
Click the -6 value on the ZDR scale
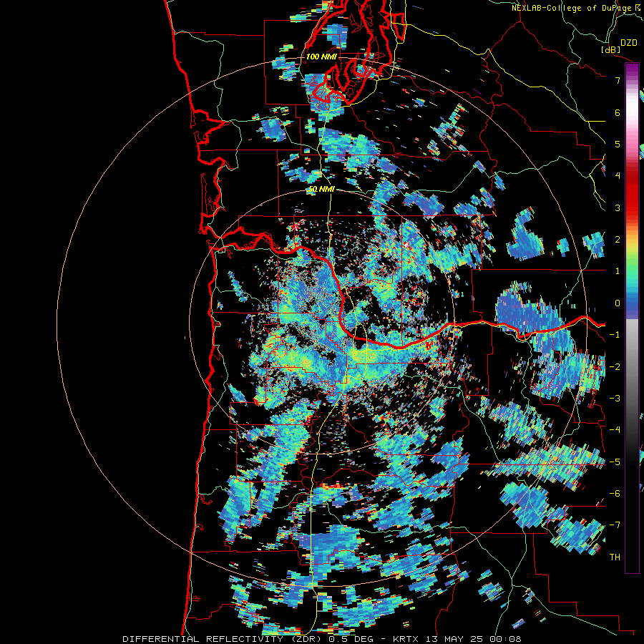pos(615,493)
